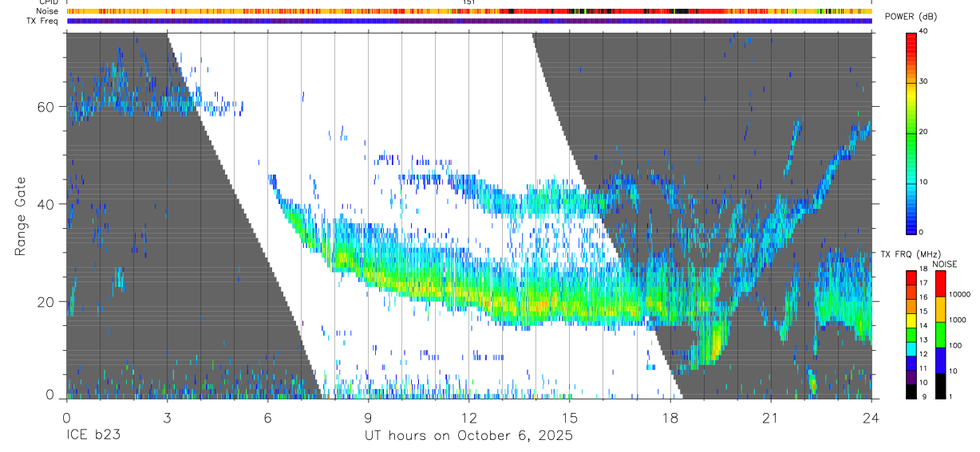Screen dimensions: 980x452
Task: Click the 'NOISE' legend title
Action: 944,264
